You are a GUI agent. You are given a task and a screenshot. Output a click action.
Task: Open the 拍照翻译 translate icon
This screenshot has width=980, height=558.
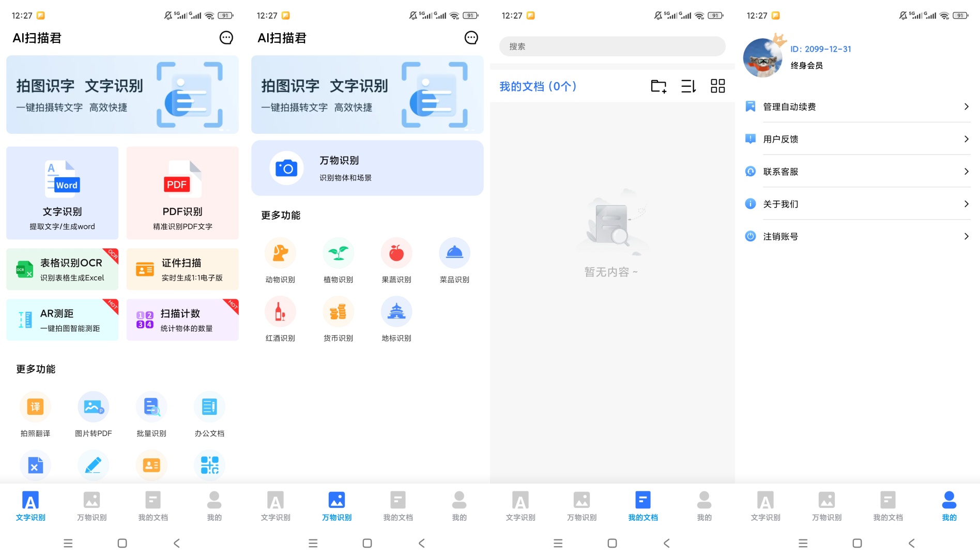[x=35, y=407]
